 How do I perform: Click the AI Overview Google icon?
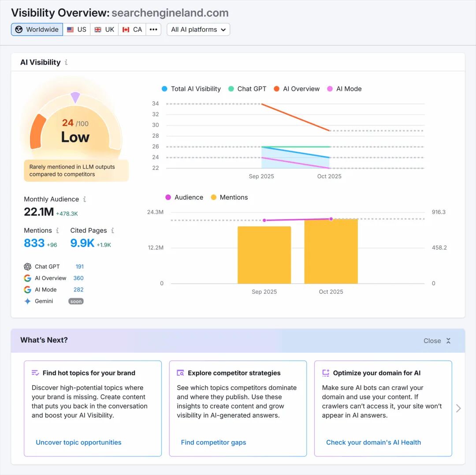[x=28, y=278]
